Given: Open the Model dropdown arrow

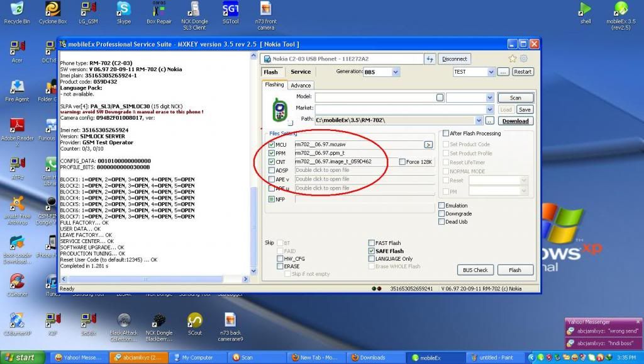Looking at the screenshot, I should coord(489,98).
